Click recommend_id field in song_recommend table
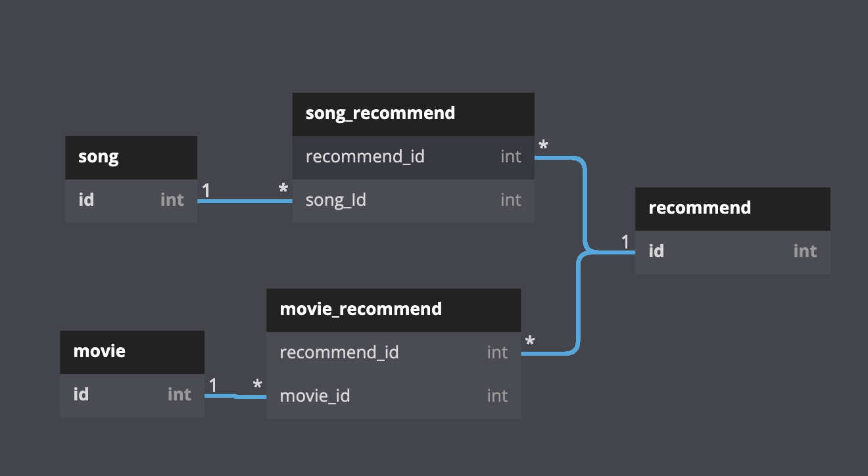This screenshot has height=476, width=868. [413, 157]
